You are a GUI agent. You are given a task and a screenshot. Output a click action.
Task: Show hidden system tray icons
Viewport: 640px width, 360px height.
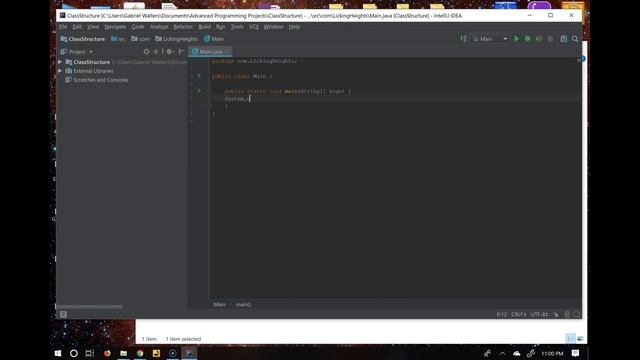tap(502, 353)
